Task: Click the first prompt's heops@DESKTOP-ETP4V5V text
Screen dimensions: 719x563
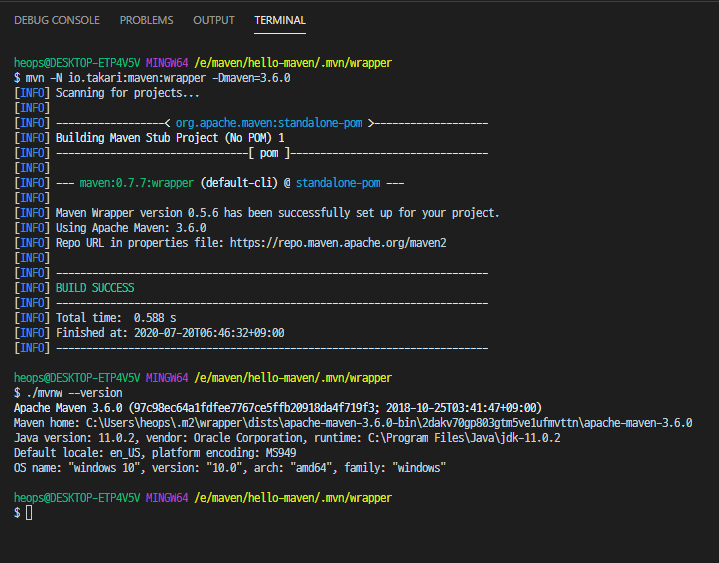Action: click(77, 63)
